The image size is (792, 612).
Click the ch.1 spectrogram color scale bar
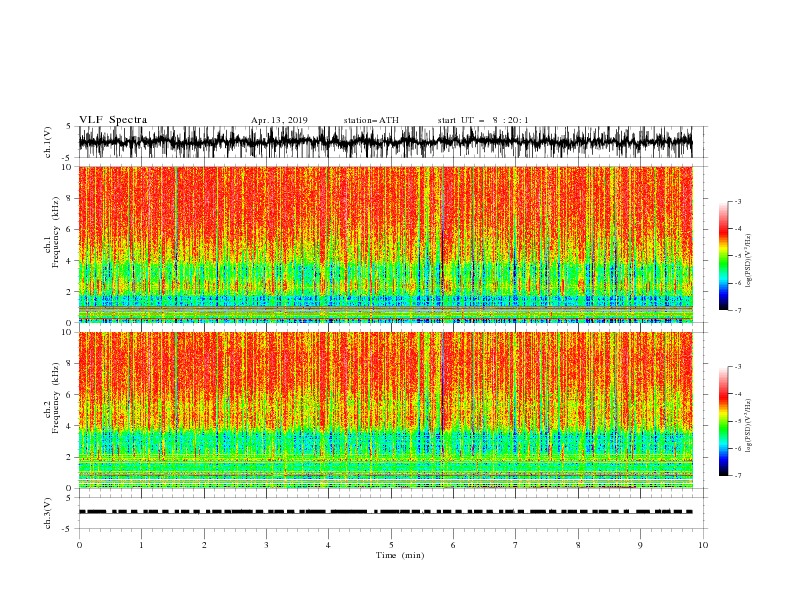pyautogui.click(x=723, y=255)
